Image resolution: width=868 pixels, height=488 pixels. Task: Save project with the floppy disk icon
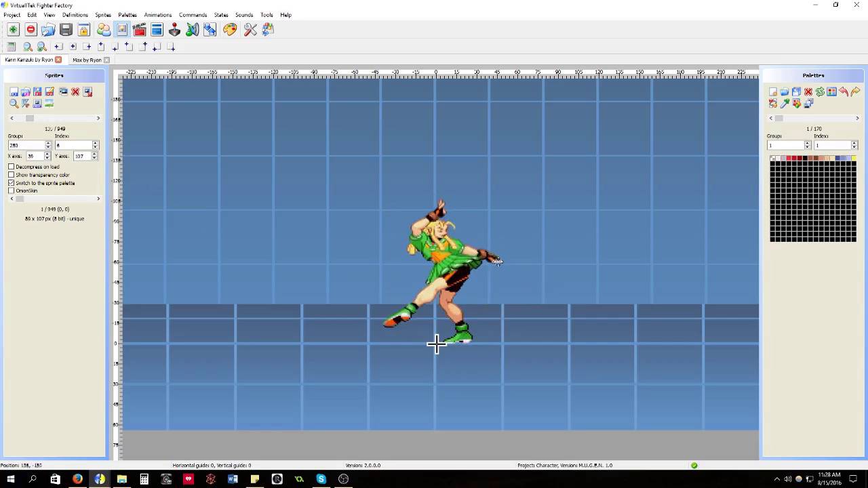pos(66,29)
